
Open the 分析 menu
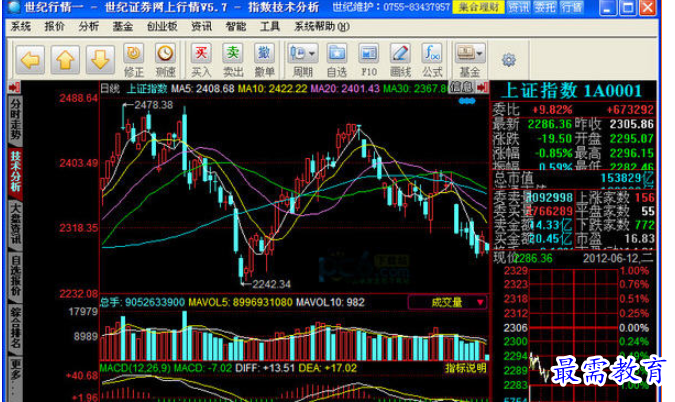[89, 27]
